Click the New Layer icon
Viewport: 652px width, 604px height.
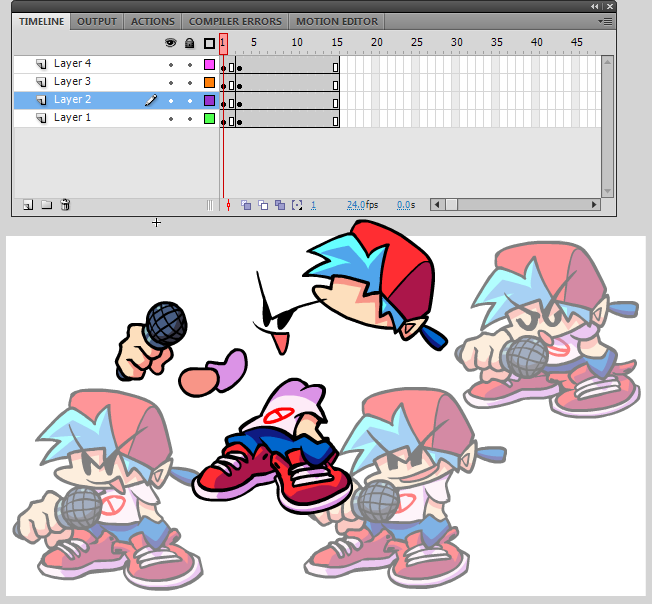(x=28, y=205)
